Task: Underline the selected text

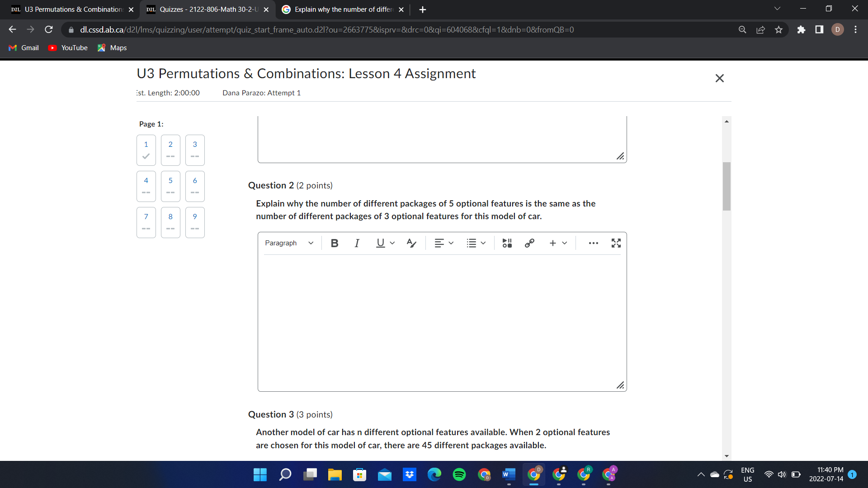Action: [380, 243]
